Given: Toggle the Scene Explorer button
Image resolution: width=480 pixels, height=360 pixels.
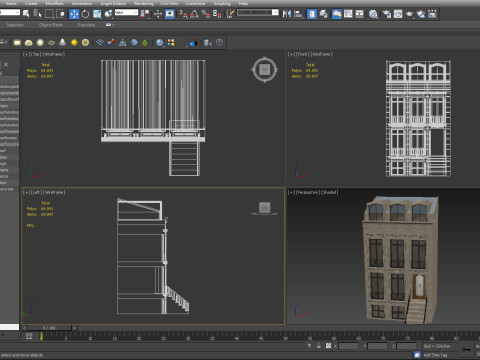Looking at the screenshot, I should [x=312, y=14].
